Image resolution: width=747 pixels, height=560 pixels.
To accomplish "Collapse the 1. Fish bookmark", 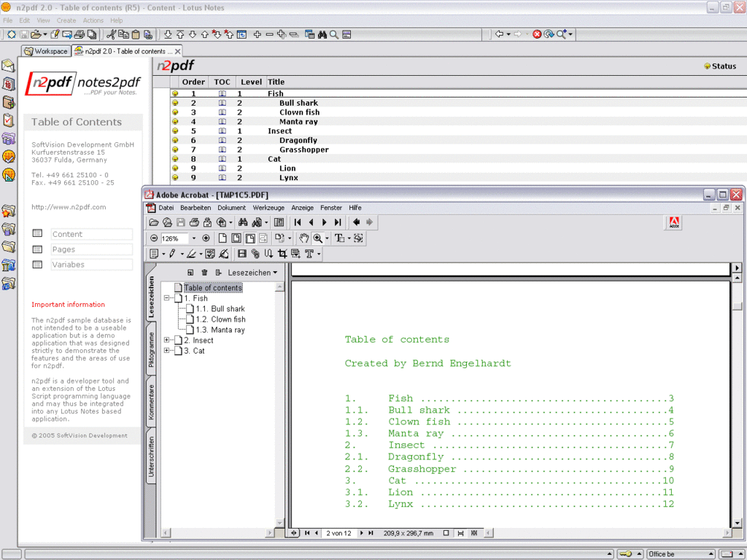I will (x=167, y=298).
